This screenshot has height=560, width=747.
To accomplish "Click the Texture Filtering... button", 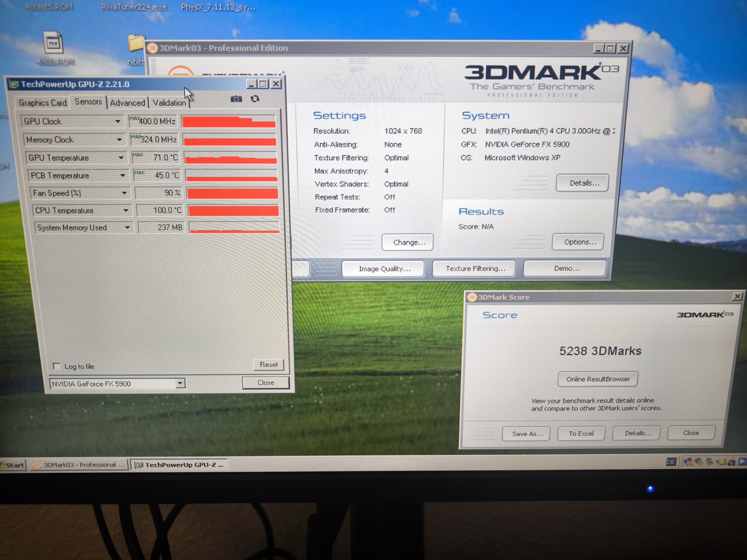I will (475, 269).
